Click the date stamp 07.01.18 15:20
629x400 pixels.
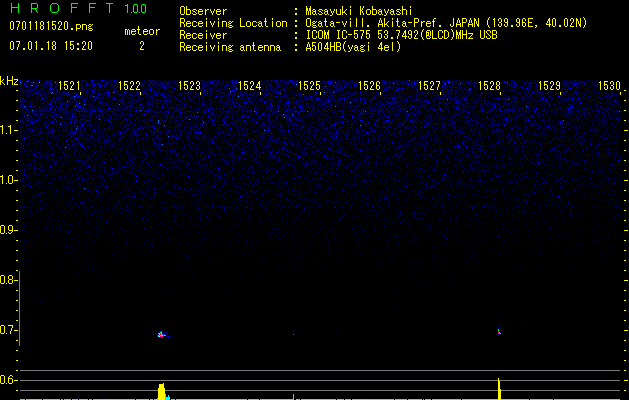51,46
